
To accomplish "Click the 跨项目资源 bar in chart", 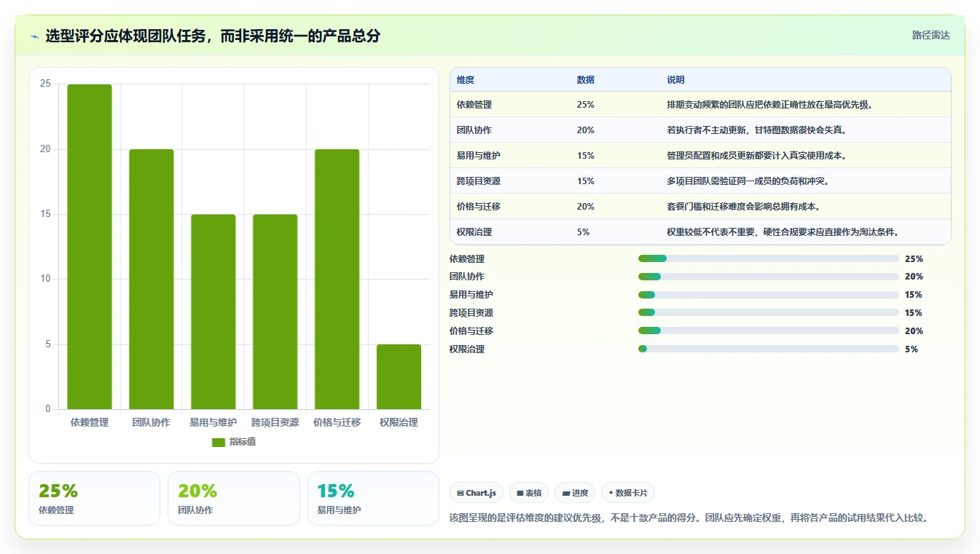I will point(275,312).
